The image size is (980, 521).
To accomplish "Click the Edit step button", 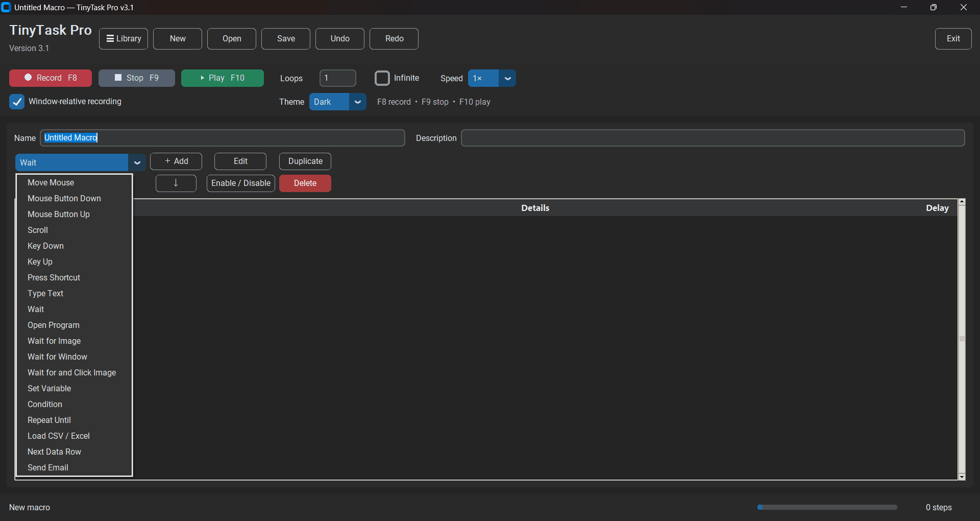I will click(x=240, y=161).
